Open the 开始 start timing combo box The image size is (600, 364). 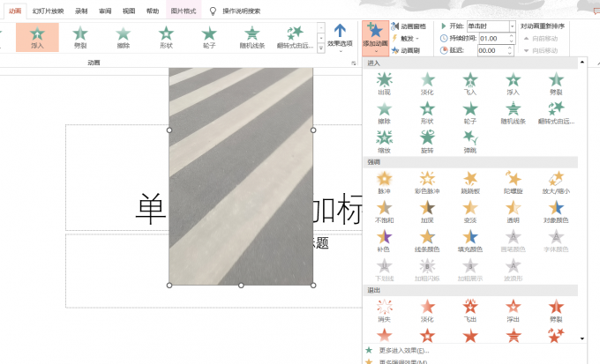(491, 26)
